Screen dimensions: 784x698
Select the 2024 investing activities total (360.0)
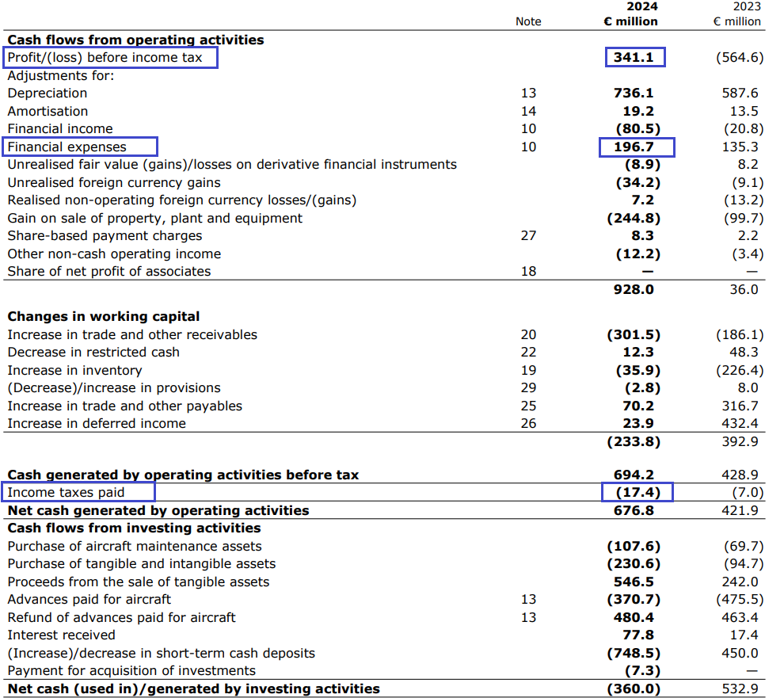[x=634, y=688]
